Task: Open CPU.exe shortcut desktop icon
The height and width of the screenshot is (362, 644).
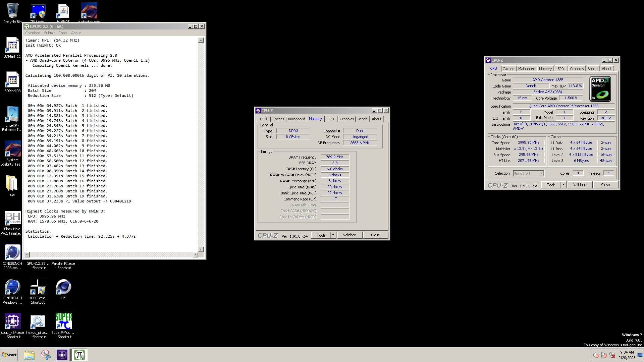Action: click(x=38, y=13)
